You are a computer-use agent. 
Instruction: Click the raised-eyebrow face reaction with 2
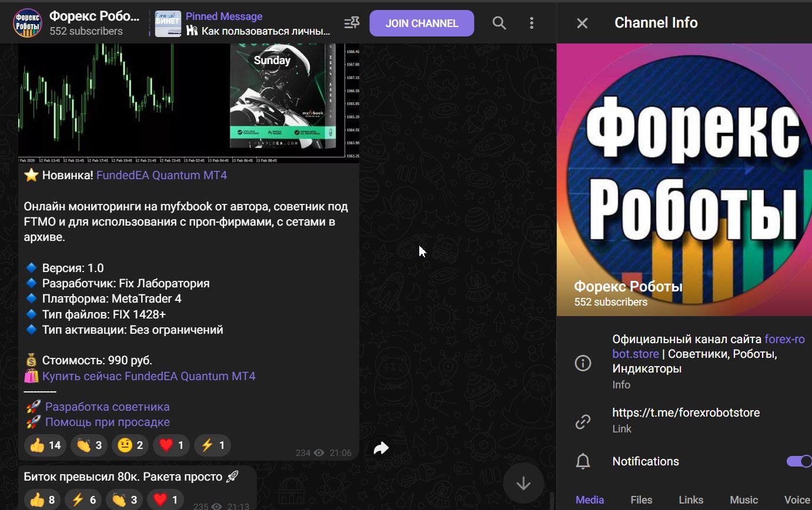[x=130, y=445]
